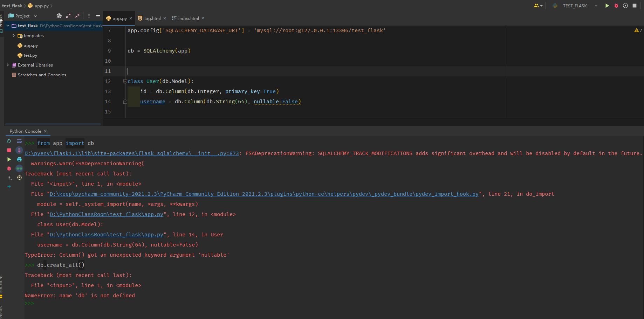Open the Structure tool window stripe

(1, 286)
